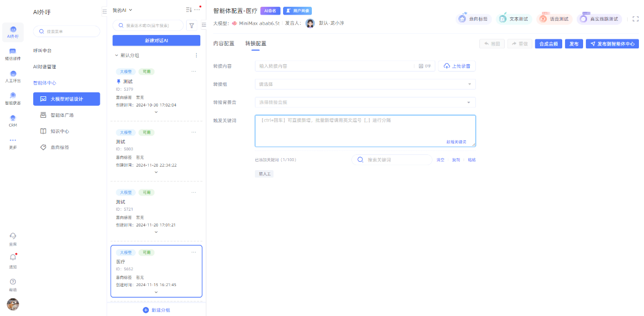The width and height of the screenshot is (644, 316).
Task: Click the 触发关键词 text area
Action: [365, 130]
